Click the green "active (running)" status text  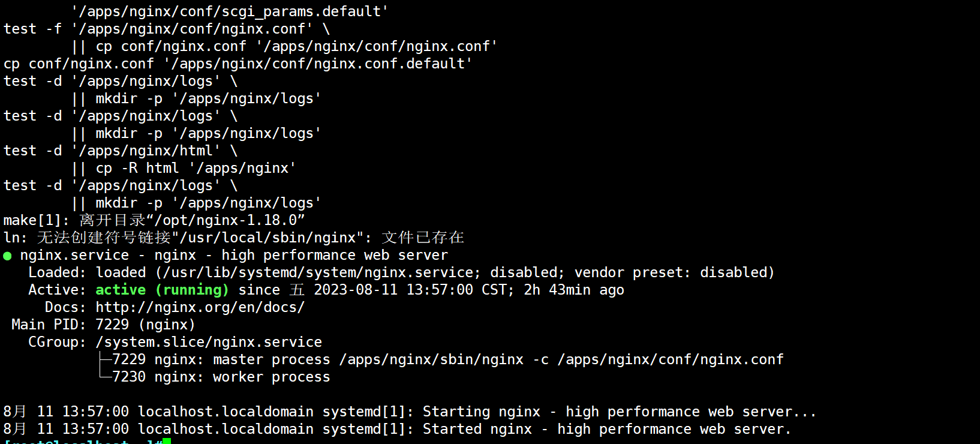pyautogui.click(x=162, y=290)
